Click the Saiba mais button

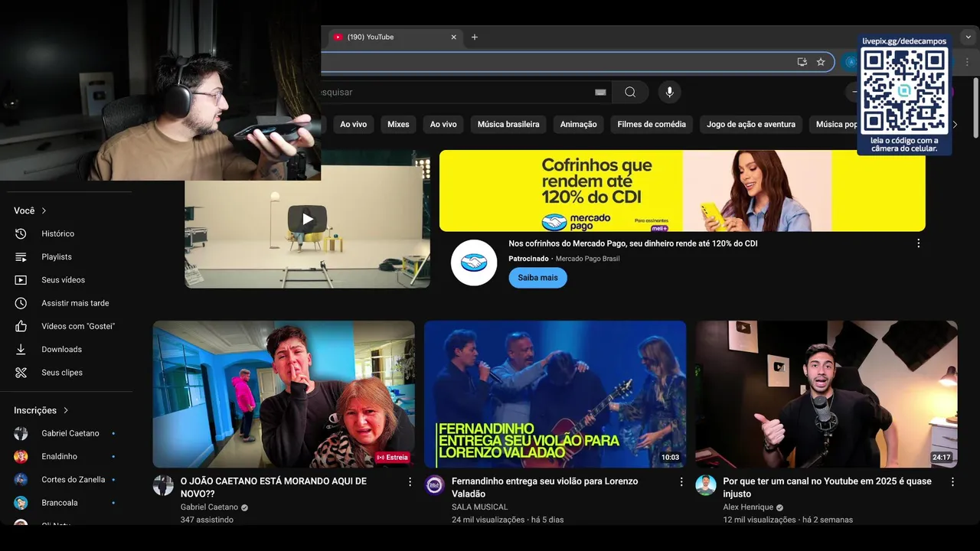tap(537, 278)
